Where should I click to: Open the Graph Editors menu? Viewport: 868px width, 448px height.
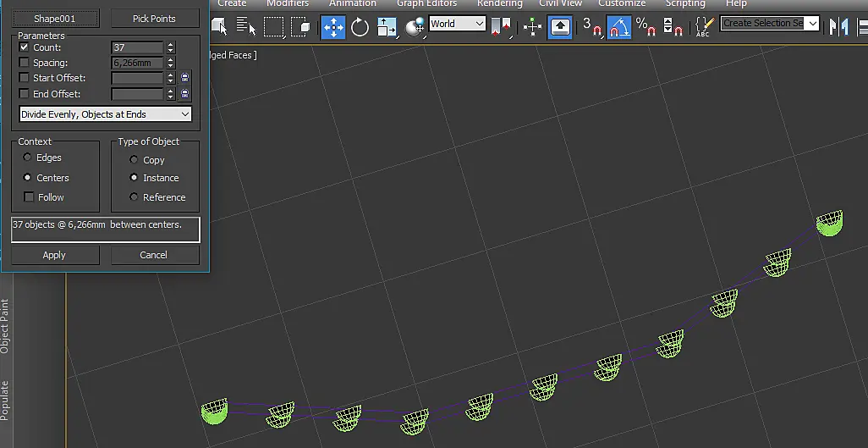click(x=426, y=3)
